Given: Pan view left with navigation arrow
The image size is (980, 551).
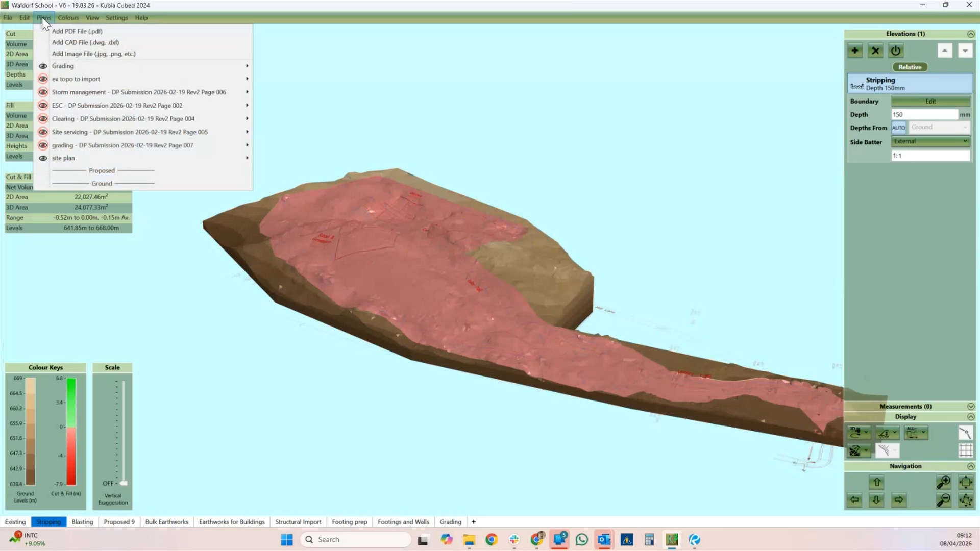Looking at the screenshot, I should [854, 500].
